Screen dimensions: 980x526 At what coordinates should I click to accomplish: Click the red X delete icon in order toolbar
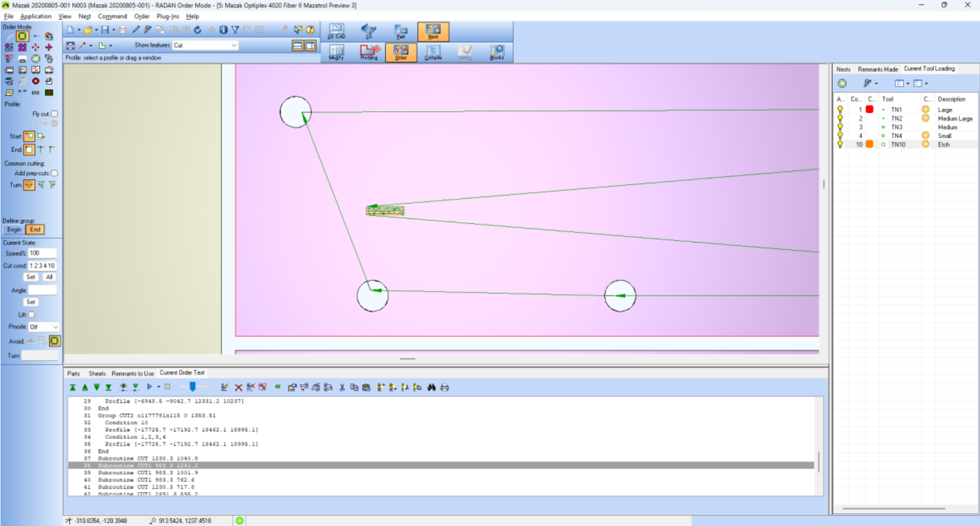pyautogui.click(x=239, y=388)
